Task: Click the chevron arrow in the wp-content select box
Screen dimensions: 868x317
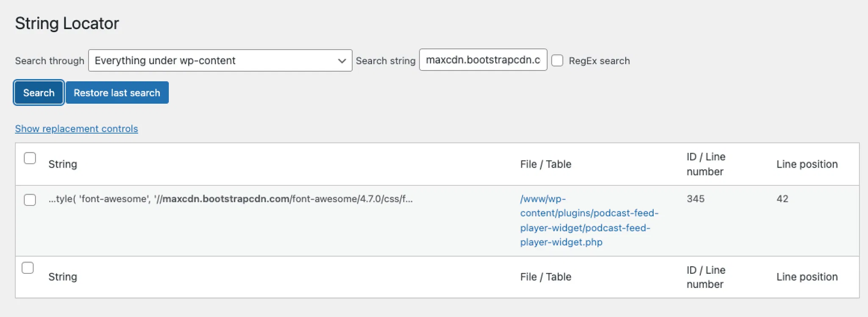Action: [342, 61]
